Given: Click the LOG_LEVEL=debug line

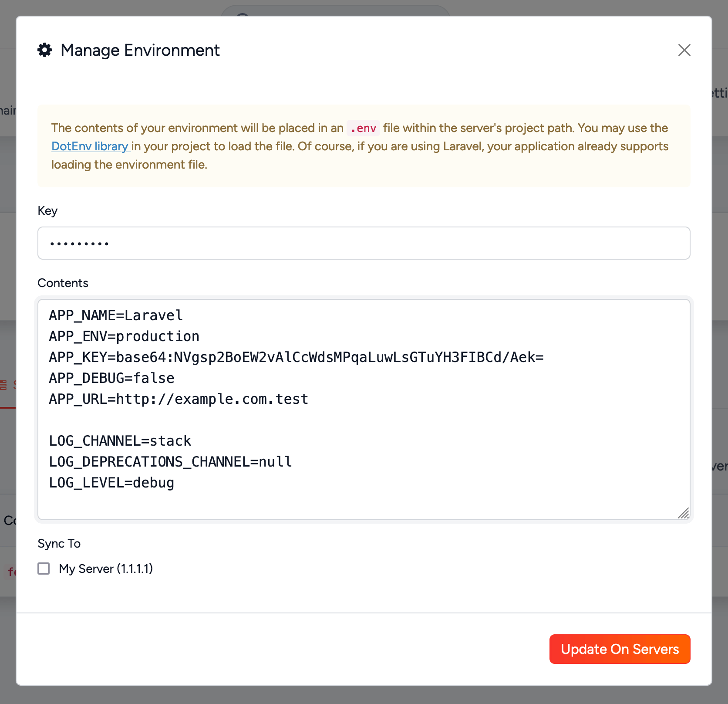Looking at the screenshot, I should point(111,482).
